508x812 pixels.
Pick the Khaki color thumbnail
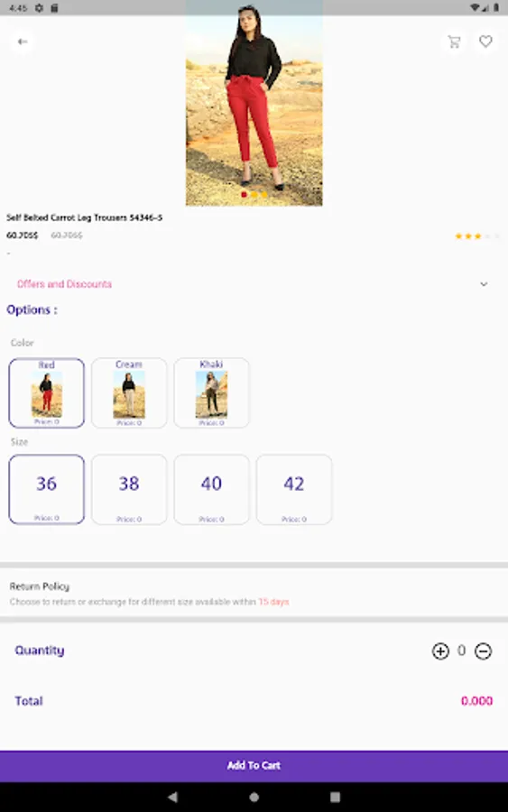click(211, 393)
